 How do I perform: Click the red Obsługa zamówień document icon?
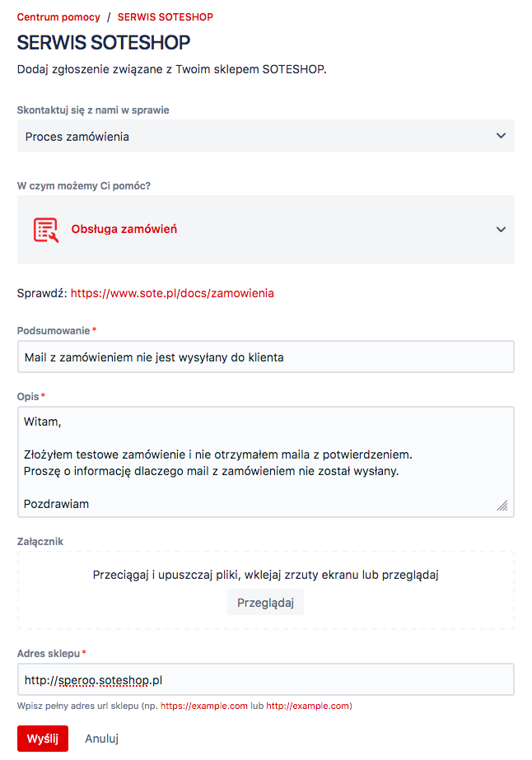(x=45, y=230)
